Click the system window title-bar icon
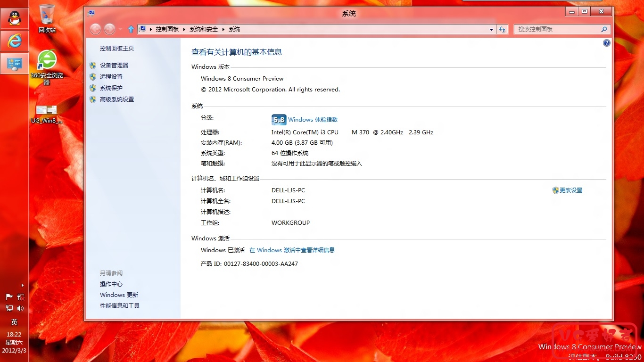This screenshot has width=644, height=362. tap(91, 13)
